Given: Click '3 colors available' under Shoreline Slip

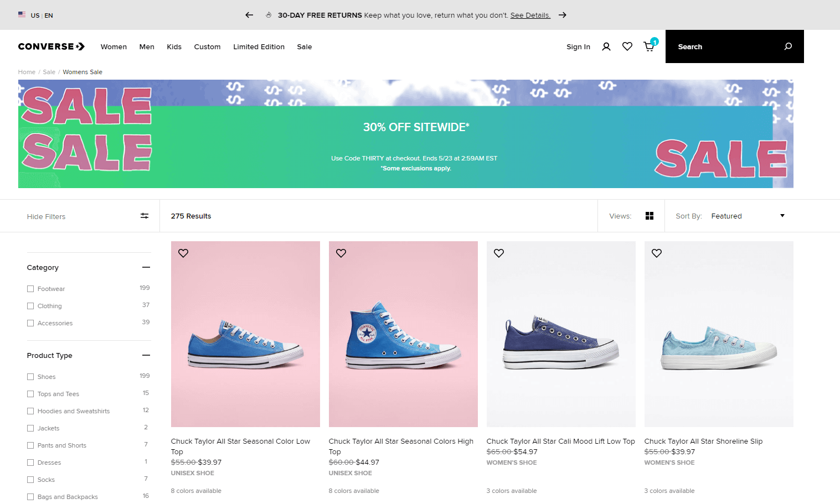Looking at the screenshot, I should tap(669, 491).
